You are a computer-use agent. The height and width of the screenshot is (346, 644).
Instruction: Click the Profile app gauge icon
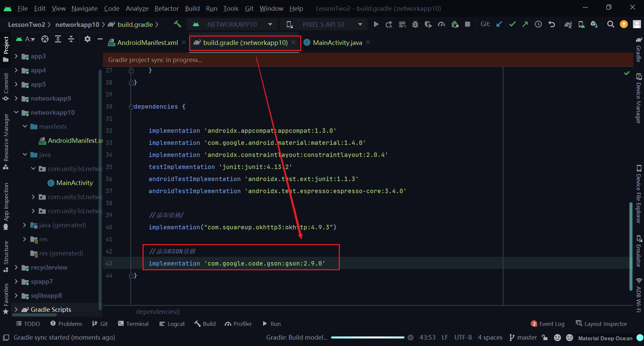click(x=441, y=24)
